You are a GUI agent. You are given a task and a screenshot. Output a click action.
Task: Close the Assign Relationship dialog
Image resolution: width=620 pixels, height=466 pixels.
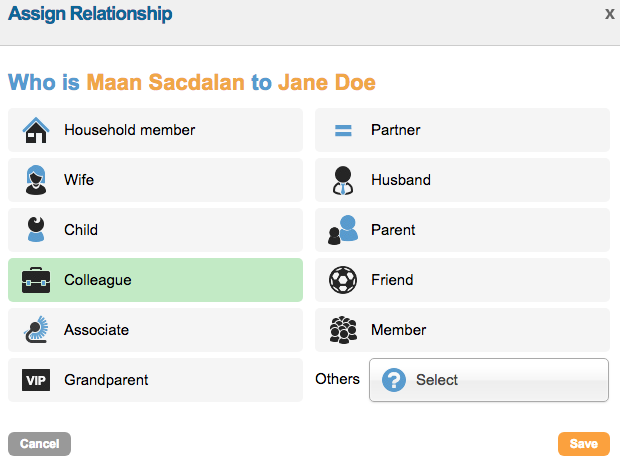609,14
